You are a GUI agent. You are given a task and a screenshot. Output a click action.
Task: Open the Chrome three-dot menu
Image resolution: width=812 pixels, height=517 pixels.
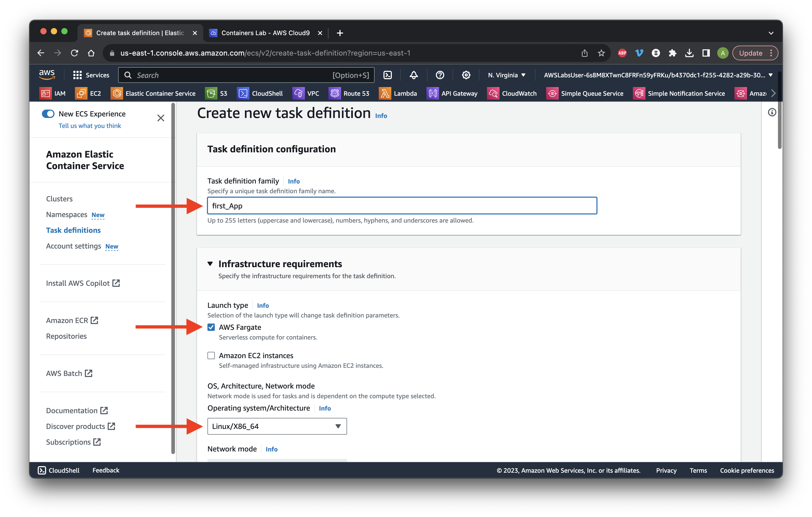click(771, 53)
